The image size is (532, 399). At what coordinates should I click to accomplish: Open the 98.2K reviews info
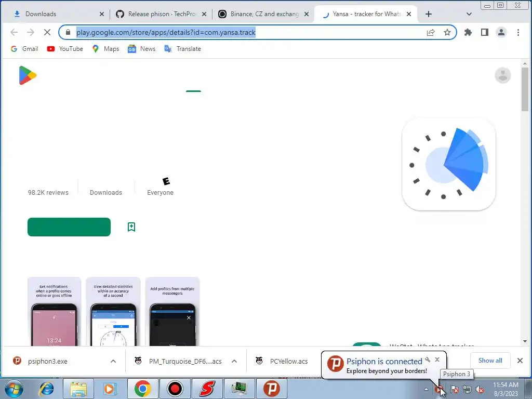[48, 192]
